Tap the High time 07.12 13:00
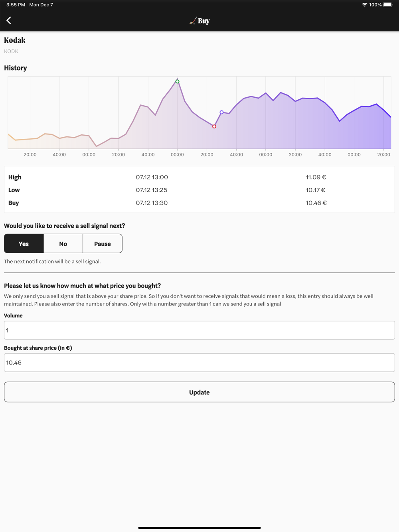The width and height of the screenshot is (399, 532). point(152,177)
